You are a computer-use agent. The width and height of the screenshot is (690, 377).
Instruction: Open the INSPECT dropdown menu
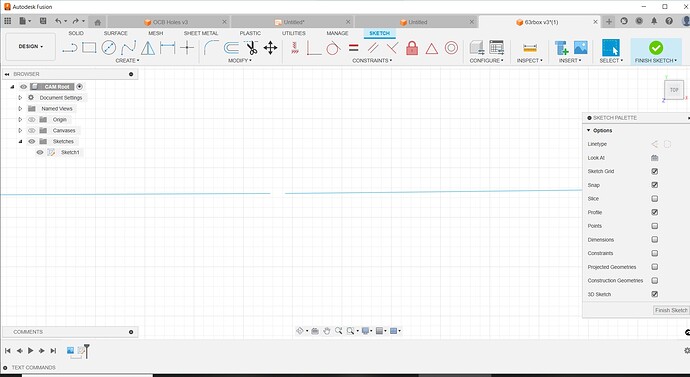point(530,61)
